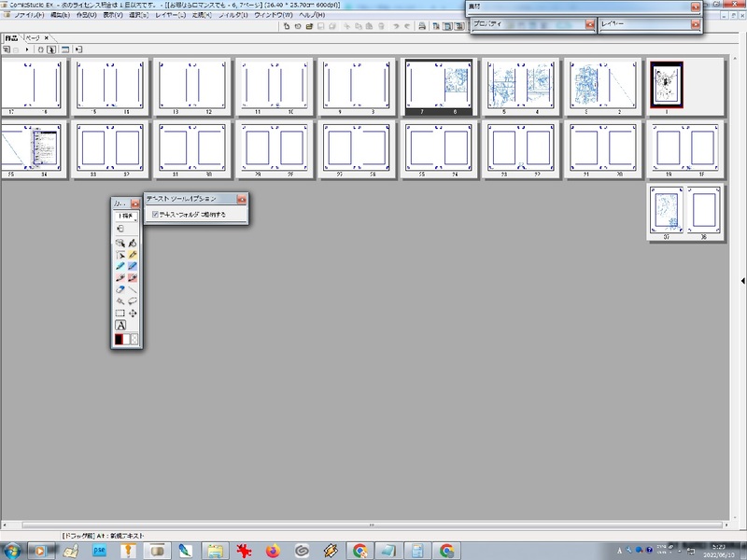Open the tool palette set dropdown

pos(127,217)
